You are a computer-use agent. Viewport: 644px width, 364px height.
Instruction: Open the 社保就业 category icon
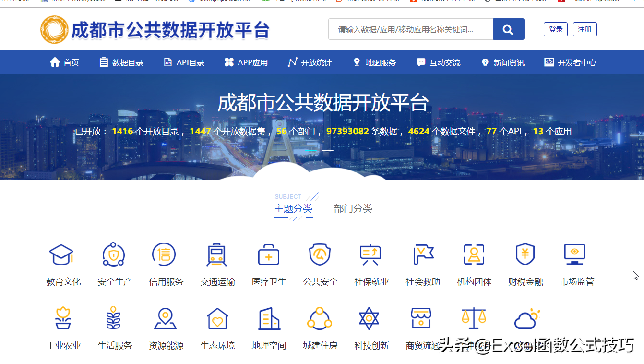point(370,255)
